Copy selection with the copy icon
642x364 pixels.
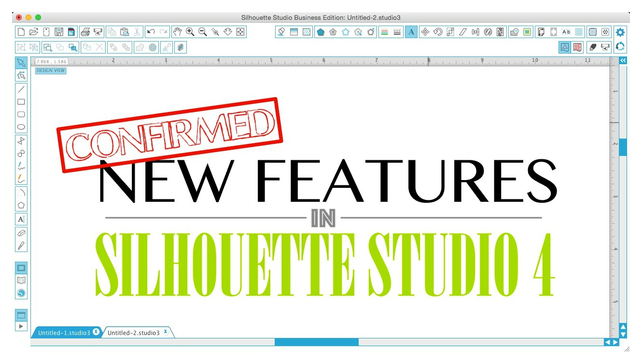point(112,32)
